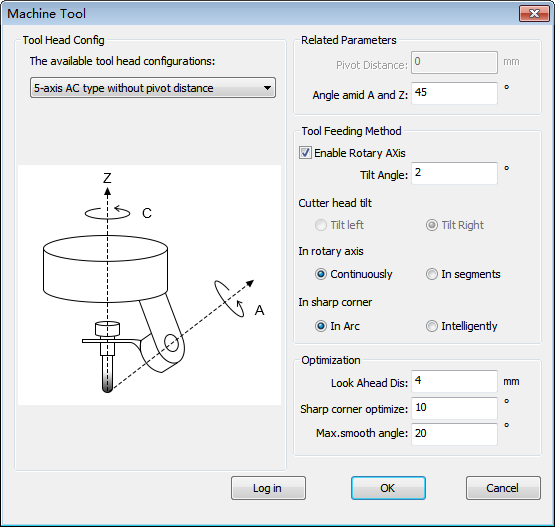This screenshot has height=527, width=555.
Task: Confirm the settings with OK button
Action: coord(388,488)
